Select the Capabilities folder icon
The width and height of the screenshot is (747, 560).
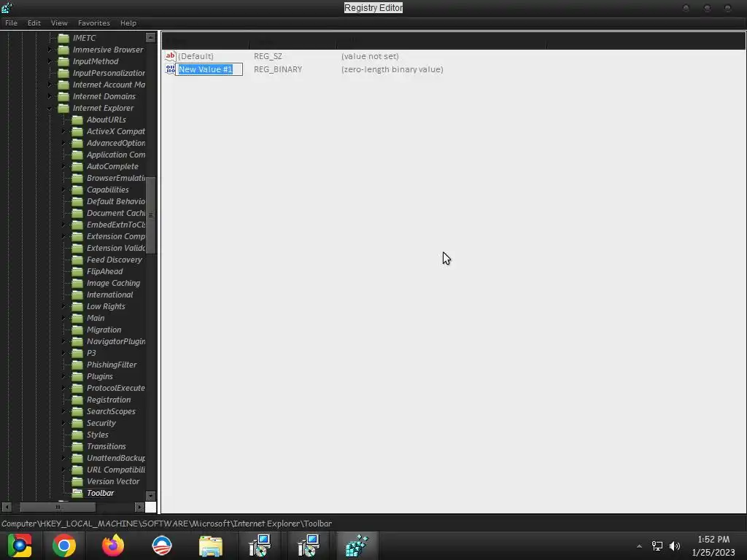pos(77,190)
